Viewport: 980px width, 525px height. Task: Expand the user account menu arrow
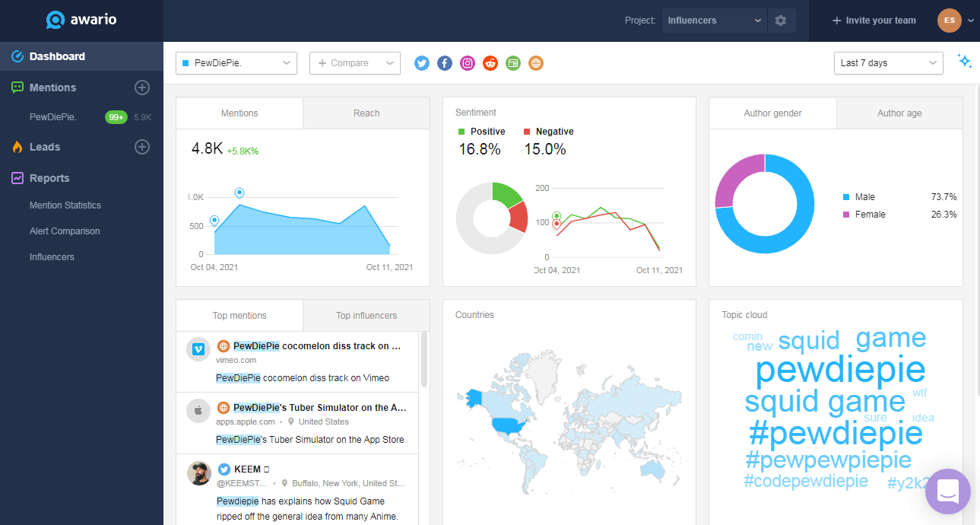point(970,21)
